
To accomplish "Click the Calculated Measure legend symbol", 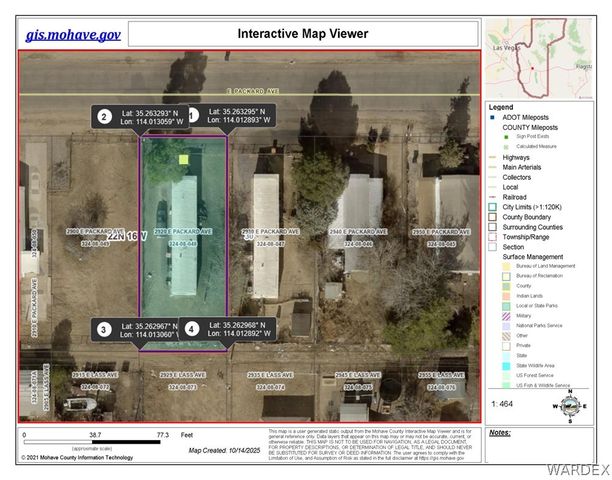I will 506,147.
